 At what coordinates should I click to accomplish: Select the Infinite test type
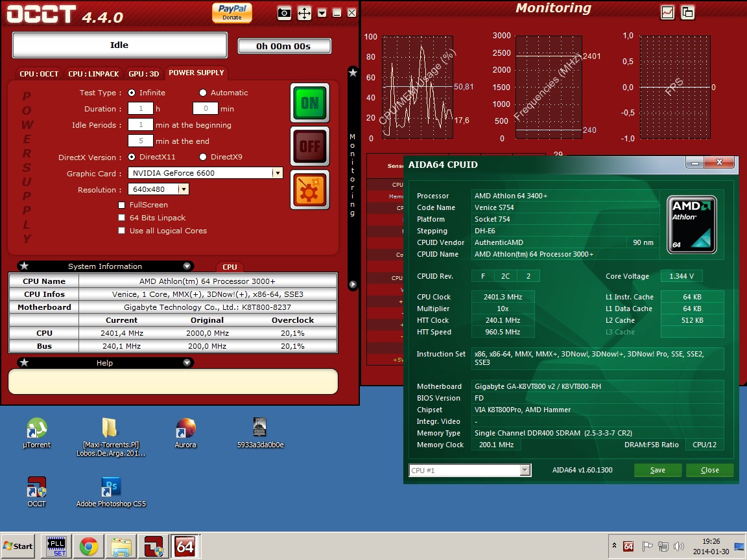click(132, 93)
